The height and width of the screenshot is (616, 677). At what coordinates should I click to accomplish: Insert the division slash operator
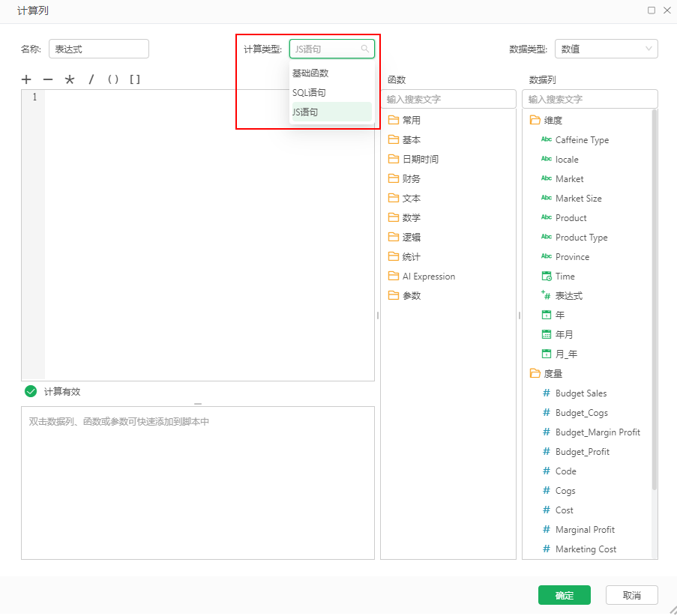[91, 79]
